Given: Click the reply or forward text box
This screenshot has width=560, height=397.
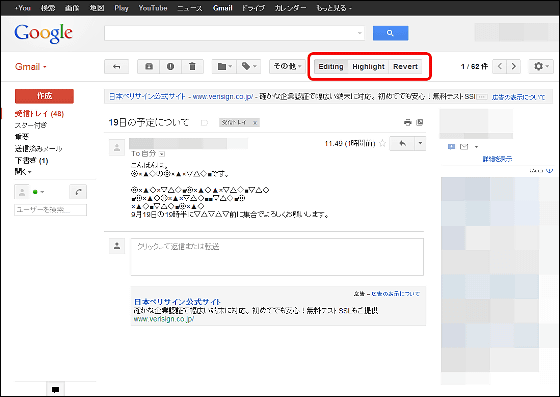Looking at the screenshot, I should pos(277,257).
